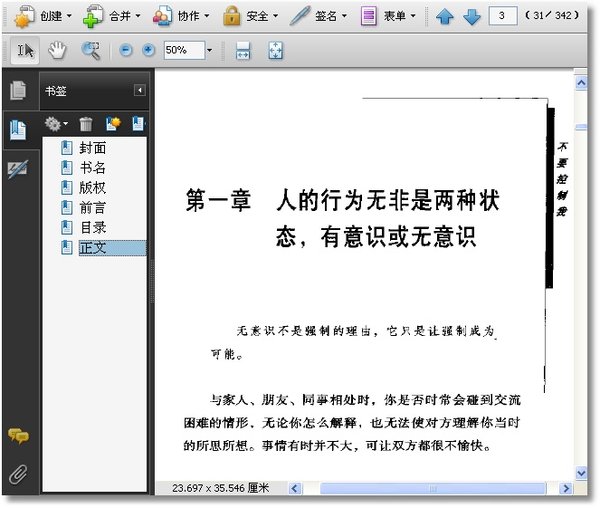Open the Attachments paperclip panel
600x508 pixels.
(18, 474)
